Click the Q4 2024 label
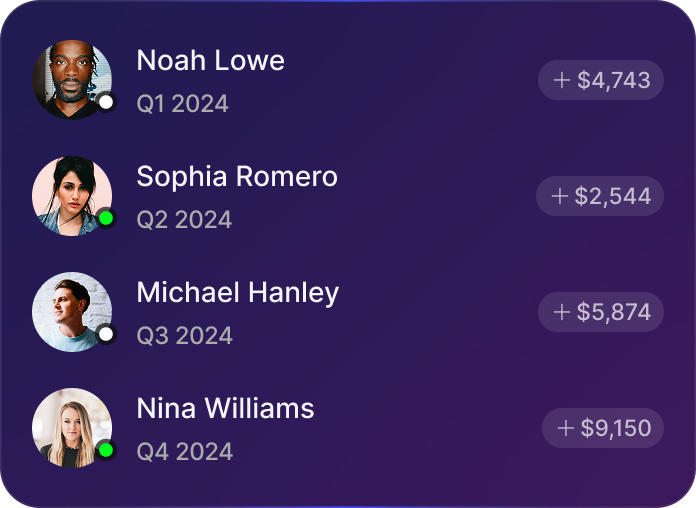Viewport: 696px width, 508px height. (184, 452)
